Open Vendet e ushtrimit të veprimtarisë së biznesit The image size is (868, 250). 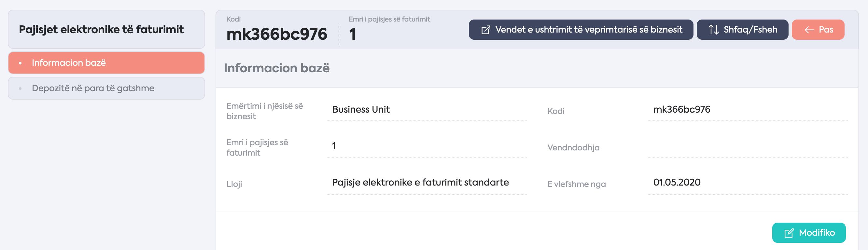[581, 30]
